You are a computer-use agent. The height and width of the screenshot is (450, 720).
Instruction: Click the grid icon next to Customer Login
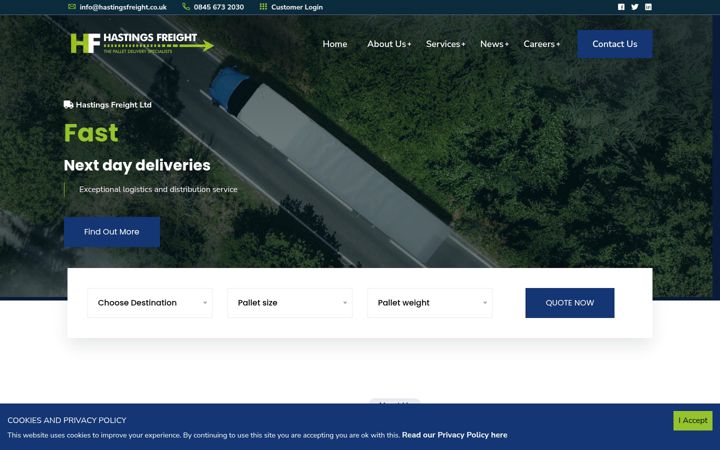coord(263,6)
